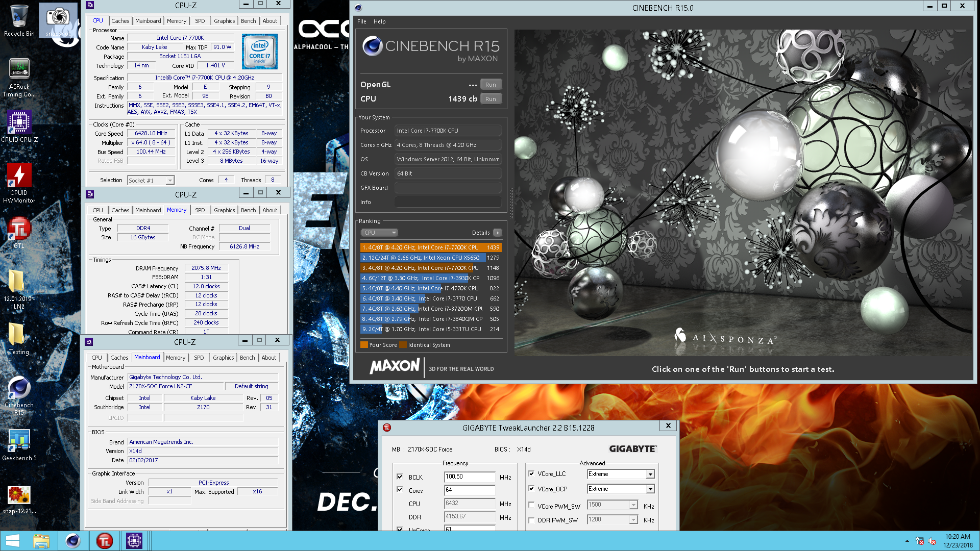Open About tab in Mainboard CPU-Z window
This screenshot has width=980, height=551.
[x=269, y=358]
